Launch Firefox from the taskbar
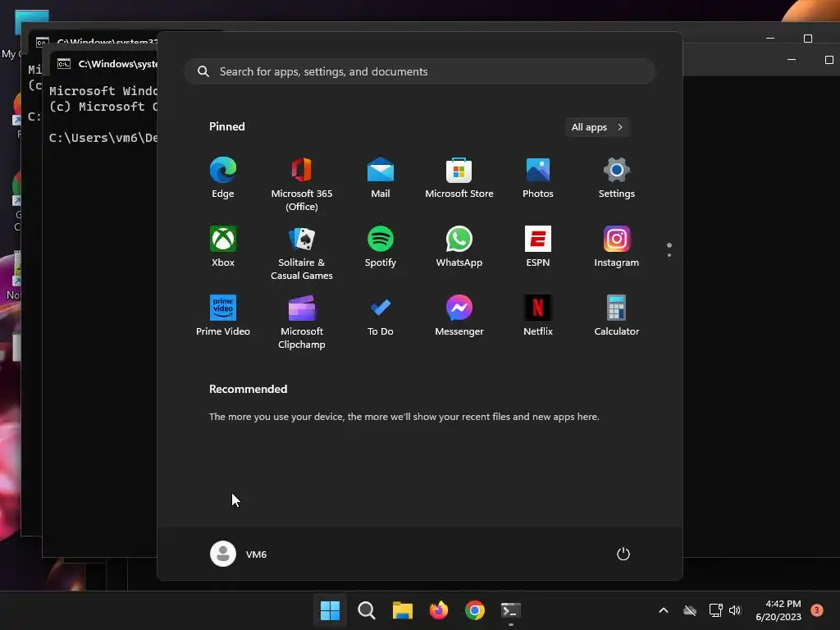Viewport: 840px width, 630px height. coord(439,610)
